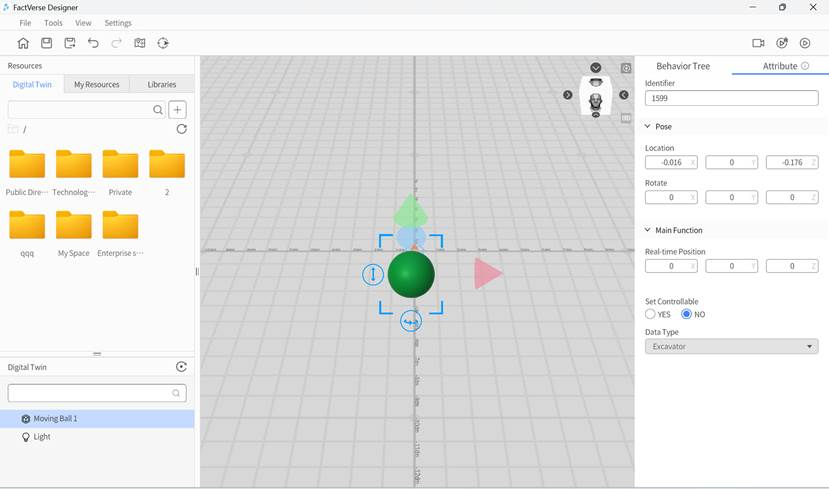Screen dimensions: 829x489
Task: Select Moving Ball 1 in the tree
Action: (x=97, y=419)
